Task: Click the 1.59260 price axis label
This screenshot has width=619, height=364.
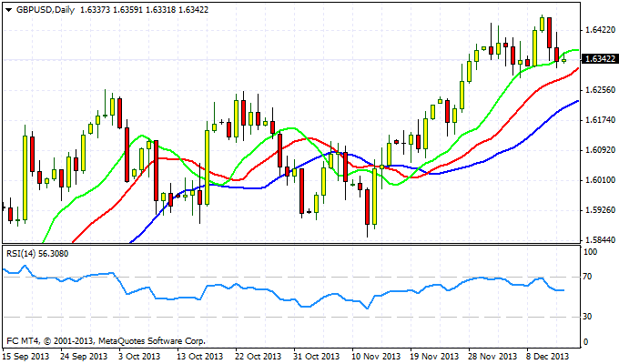Action: (x=601, y=210)
